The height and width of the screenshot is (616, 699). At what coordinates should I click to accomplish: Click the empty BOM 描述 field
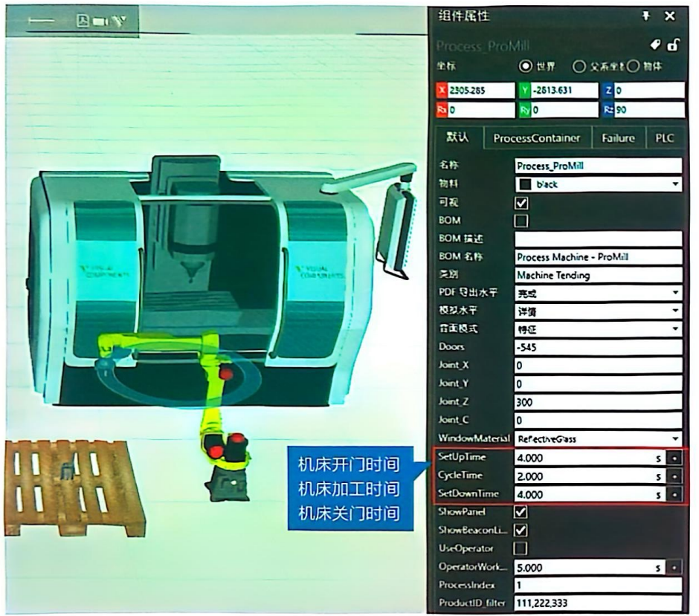[598, 239]
